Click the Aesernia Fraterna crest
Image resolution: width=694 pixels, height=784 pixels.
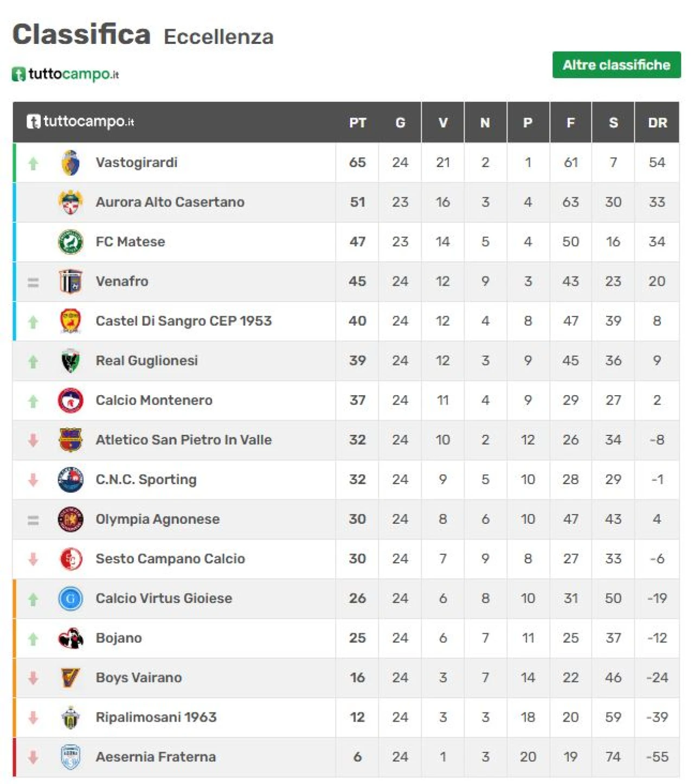coord(70,757)
